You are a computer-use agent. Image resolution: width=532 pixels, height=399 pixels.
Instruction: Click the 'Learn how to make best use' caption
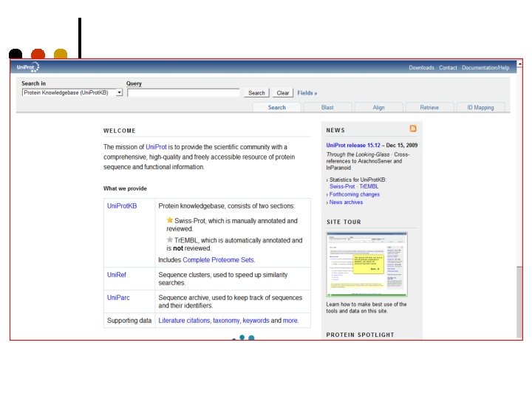coord(366,307)
